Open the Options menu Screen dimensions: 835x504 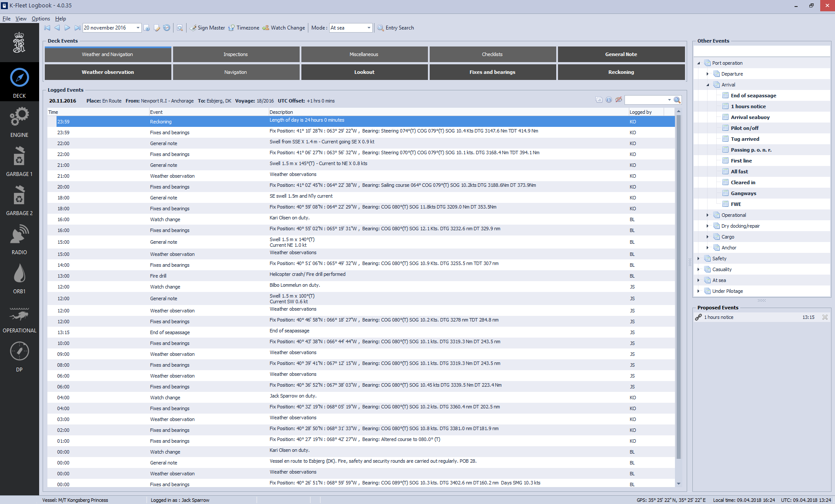tap(40, 19)
